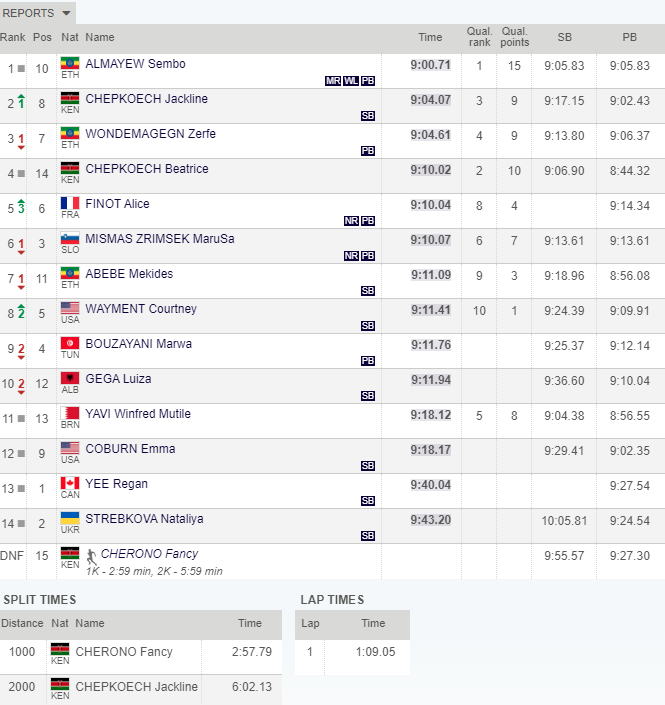Click the USA flag beside COBURN Emma

click(70, 448)
